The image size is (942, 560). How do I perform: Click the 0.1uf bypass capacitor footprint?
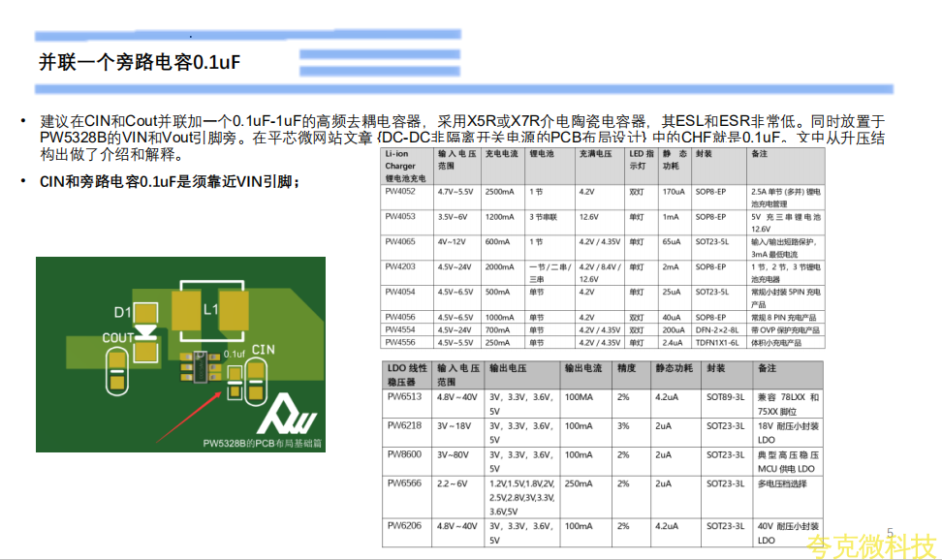click(x=234, y=383)
